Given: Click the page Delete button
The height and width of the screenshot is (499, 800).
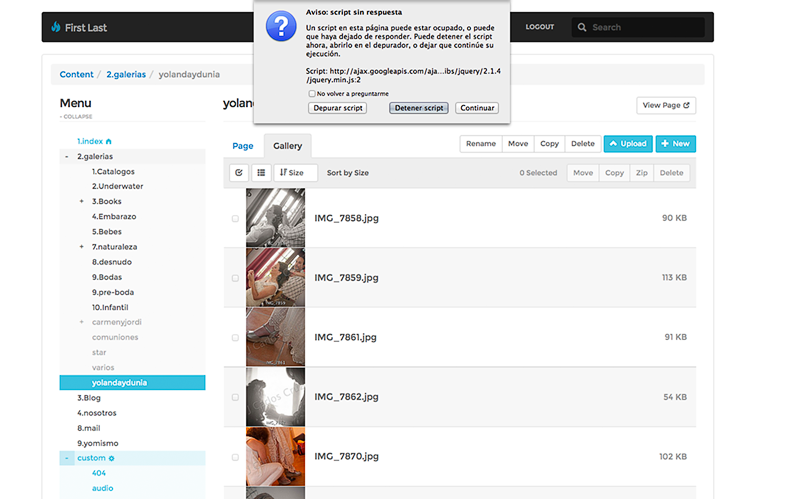Looking at the screenshot, I should 583,144.
